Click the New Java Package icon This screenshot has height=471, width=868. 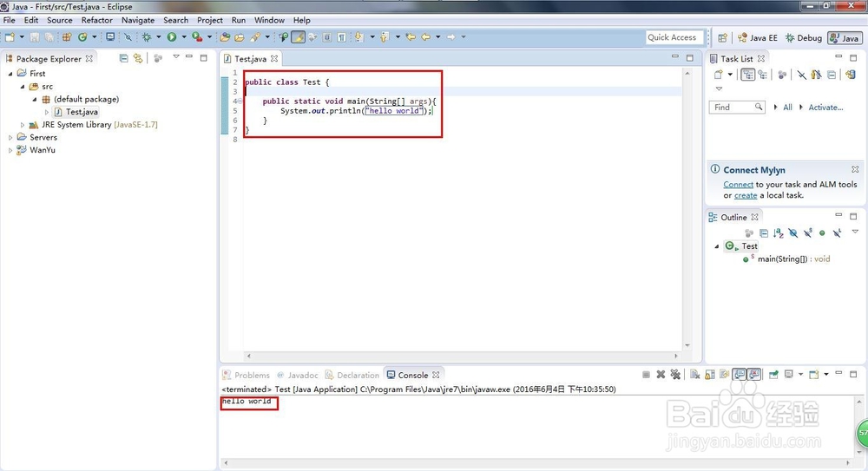[67, 37]
